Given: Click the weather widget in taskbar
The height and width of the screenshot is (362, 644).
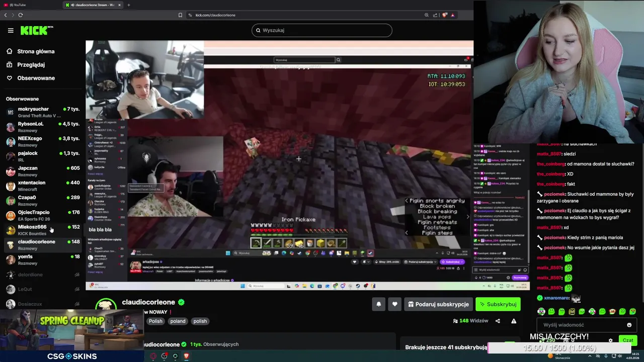Looking at the screenshot, I should (x=559, y=356).
